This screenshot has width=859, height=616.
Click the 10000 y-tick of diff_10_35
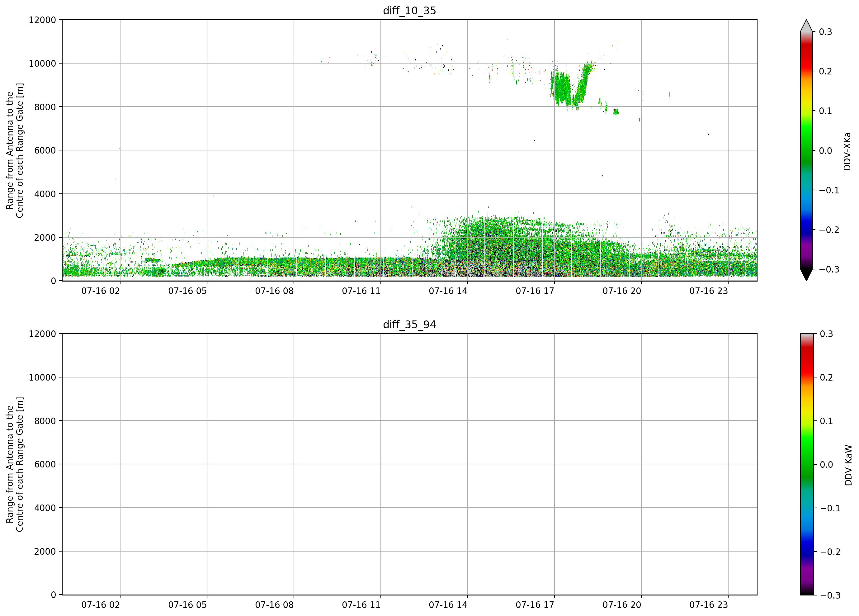click(x=42, y=64)
